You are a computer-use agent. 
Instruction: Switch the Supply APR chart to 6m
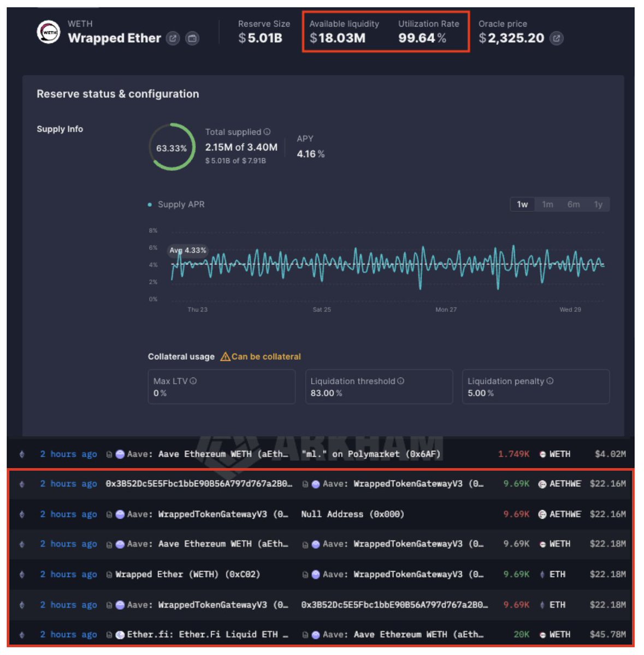pyautogui.click(x=574, y=204)
